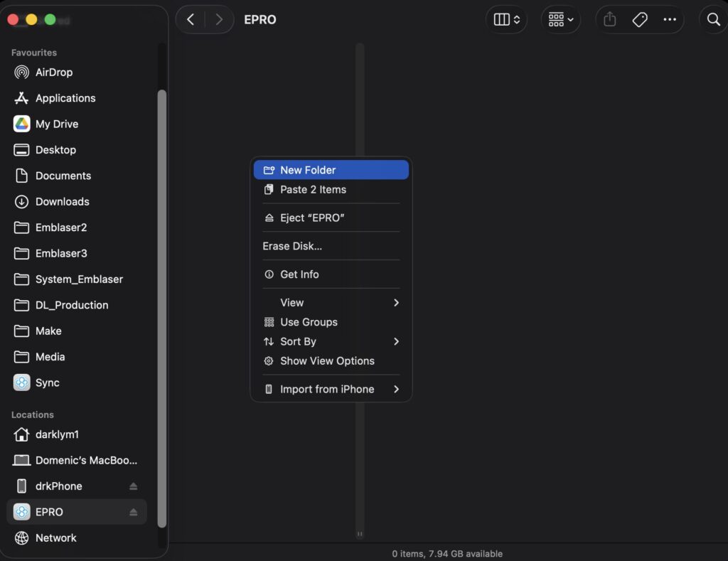Select the Downloads folder in sidebar
Image resolution: width=728 pixels, height=561 pixels.
[62, 202]
